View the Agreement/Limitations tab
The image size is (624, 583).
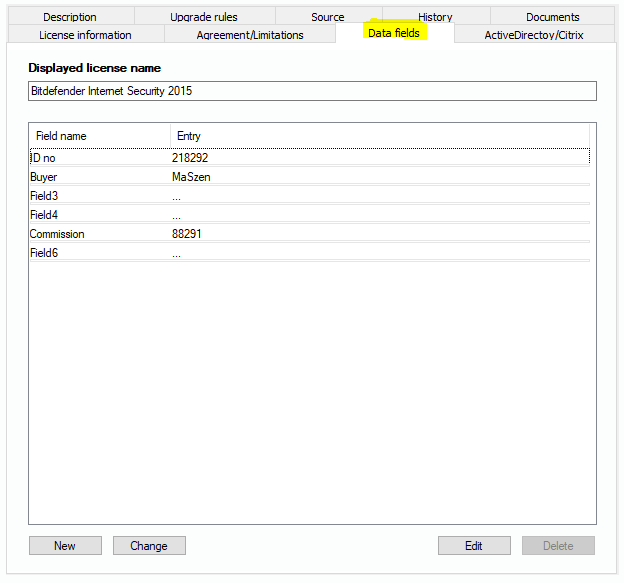point(250,35)
